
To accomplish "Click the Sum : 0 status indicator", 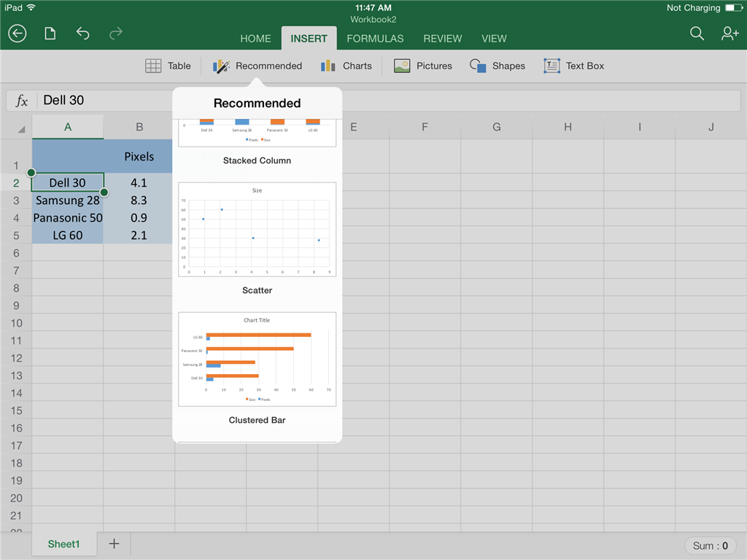I will [710, 545].
